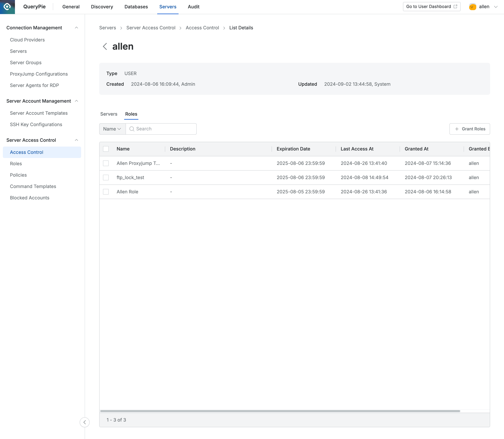Viewport: 504px width, 439px height.
Task: Check the Allen Proxyjump row checkbox
Action: coord(106,163)
